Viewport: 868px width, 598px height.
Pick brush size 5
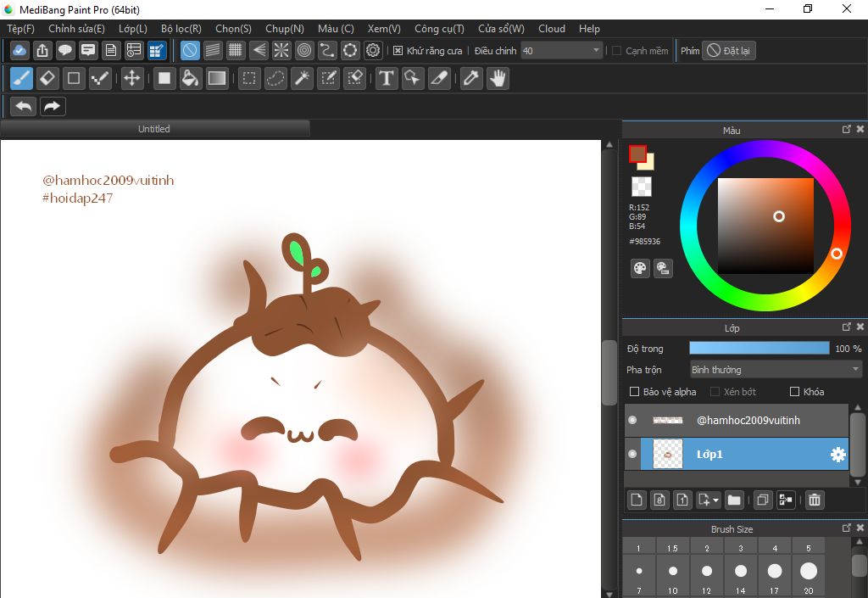point(808,548)
